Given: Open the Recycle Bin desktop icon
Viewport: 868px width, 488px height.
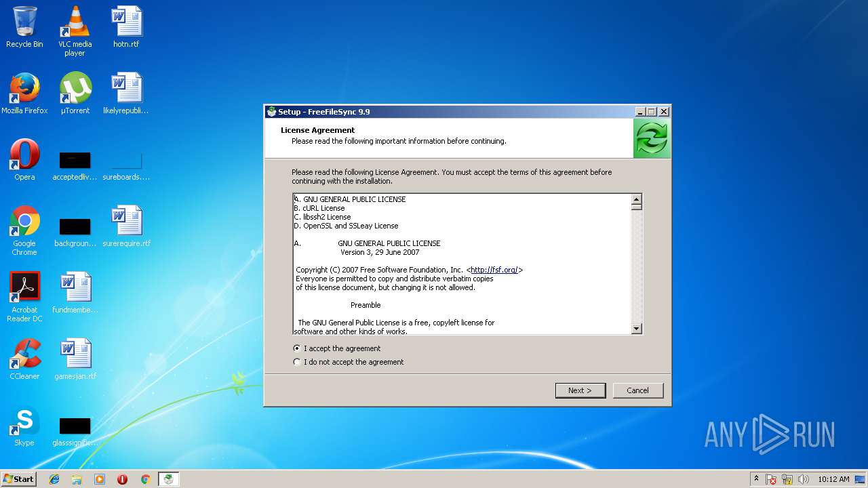Looking at the screenshot, I should click(x=24, y=27).
